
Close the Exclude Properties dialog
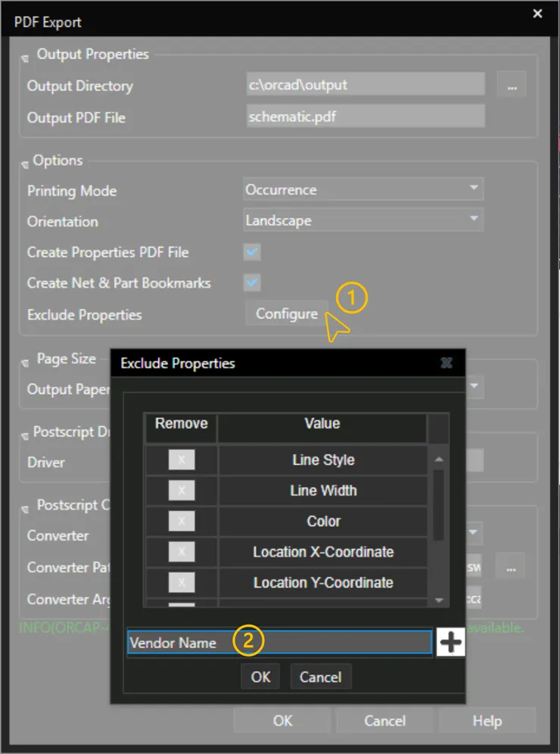[x=446, y=363]
